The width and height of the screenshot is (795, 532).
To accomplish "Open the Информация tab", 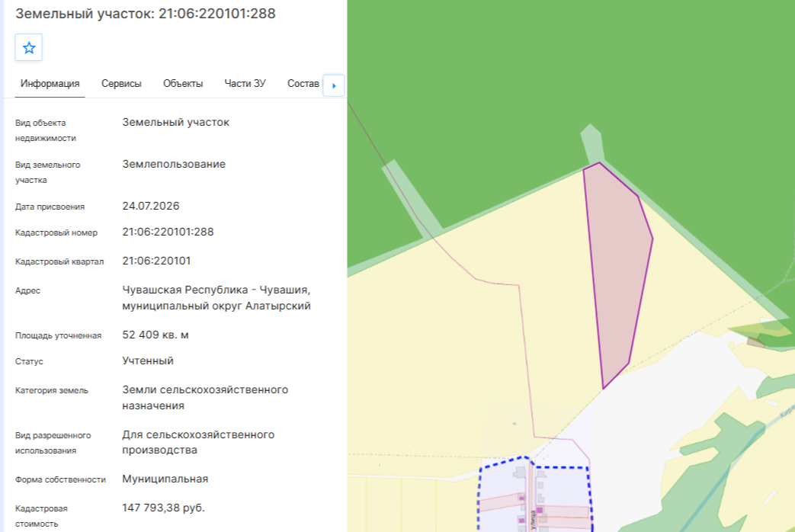I will point(50,84).
